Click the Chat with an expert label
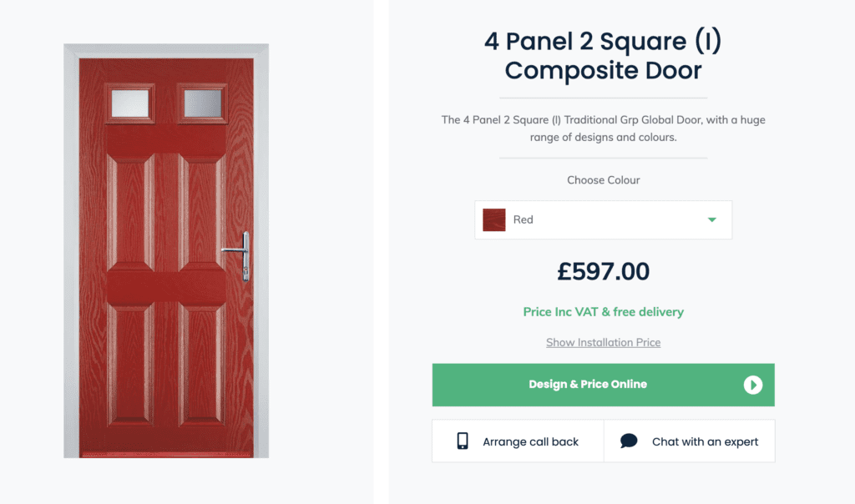The width and height of the screenshot is (855, 504). click(705, 442)
